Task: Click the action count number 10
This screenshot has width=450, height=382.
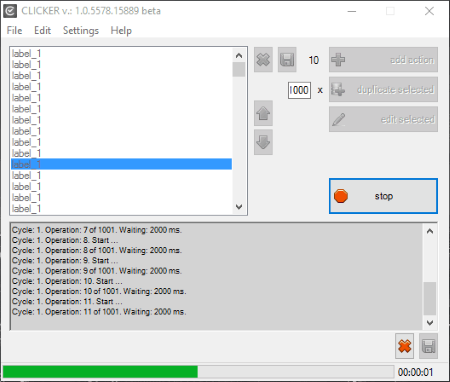Action: [x=314, y=60]
